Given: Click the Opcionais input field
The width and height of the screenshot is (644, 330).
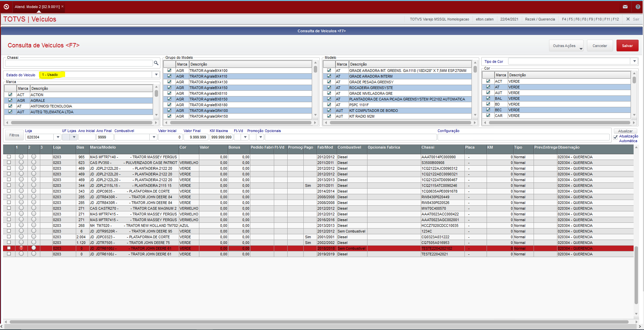Looking at the screenshot, I should [351, 137].
